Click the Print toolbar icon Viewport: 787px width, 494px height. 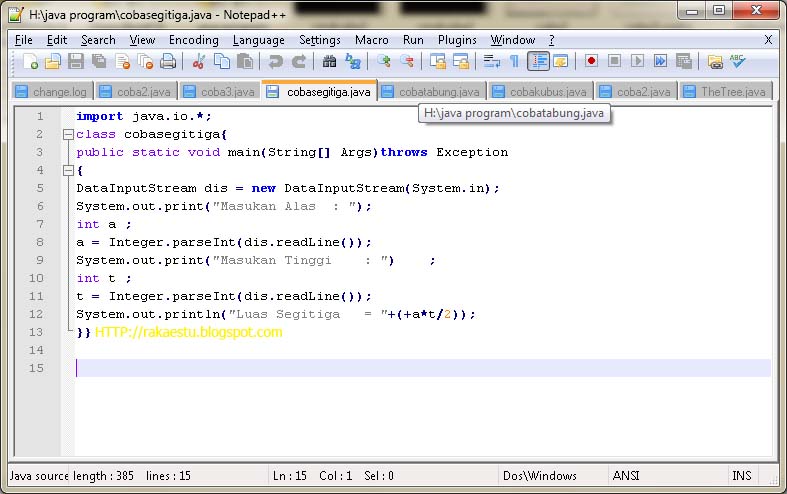[x=168, y=61]
